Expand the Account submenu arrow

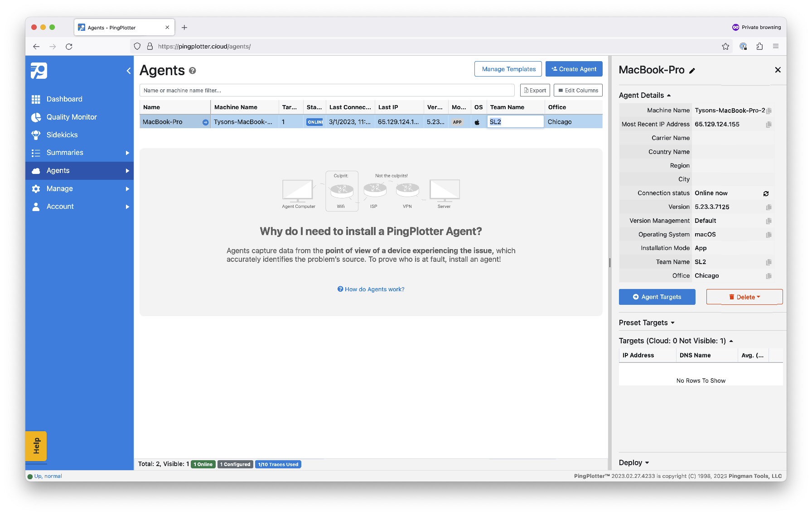click(127, 207)
